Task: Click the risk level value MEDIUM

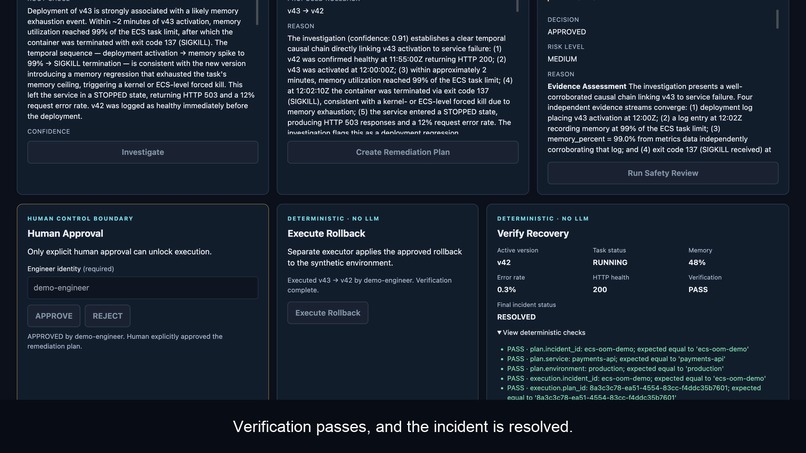Action: pos(562,59)
